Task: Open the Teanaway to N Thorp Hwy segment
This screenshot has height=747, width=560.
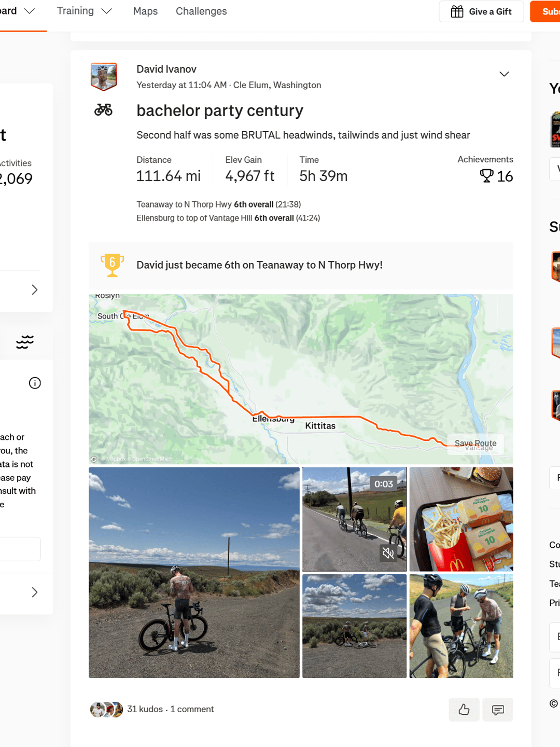Action: click(x=184, y=204)
